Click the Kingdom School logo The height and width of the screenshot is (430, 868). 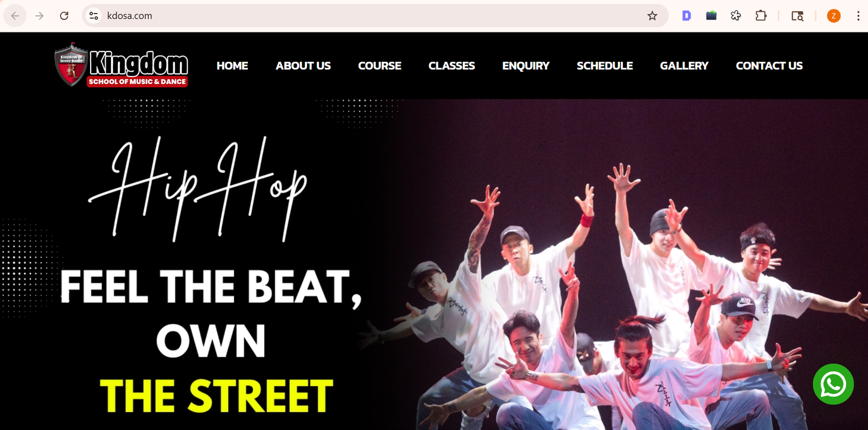(x=121, y=65)
